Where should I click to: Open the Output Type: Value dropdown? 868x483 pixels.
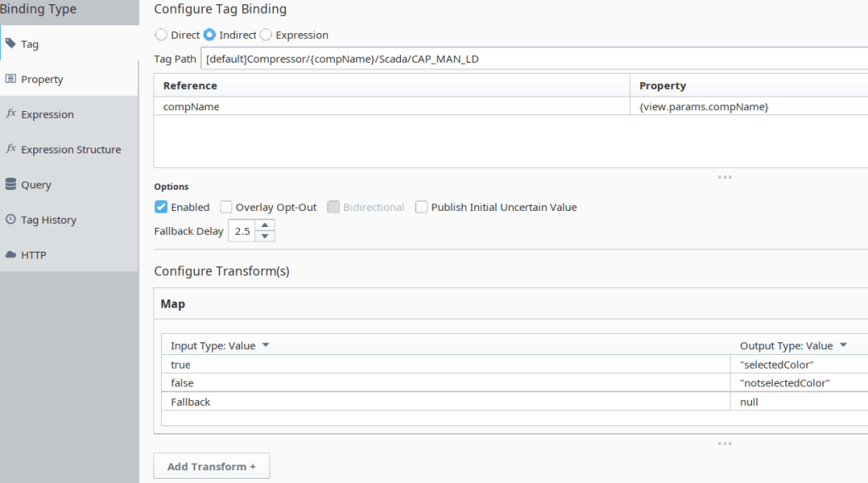point(843,346)
